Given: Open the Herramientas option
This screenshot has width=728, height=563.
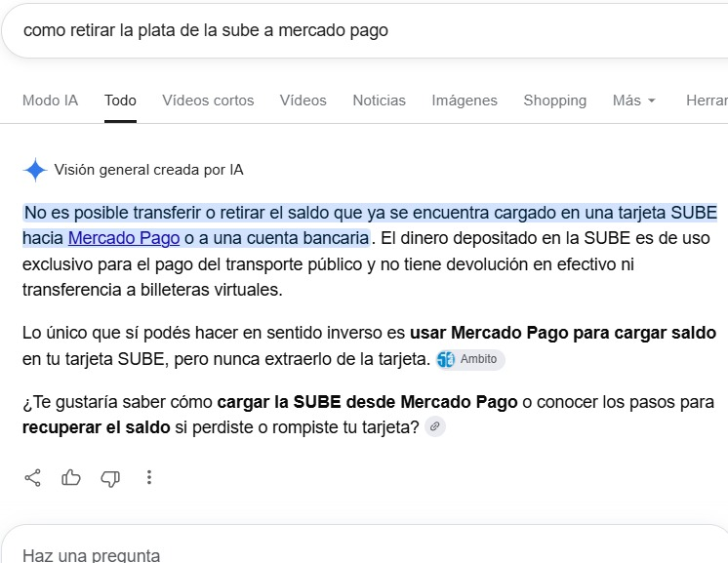Looking at the screenshot, I should (707, 101).
